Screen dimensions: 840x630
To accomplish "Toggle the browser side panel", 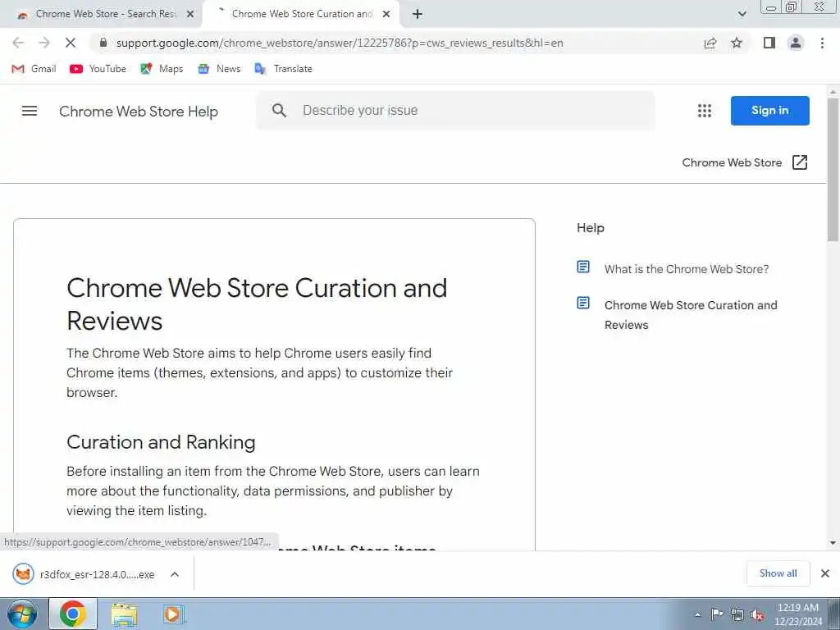I will tap(769, 43).
